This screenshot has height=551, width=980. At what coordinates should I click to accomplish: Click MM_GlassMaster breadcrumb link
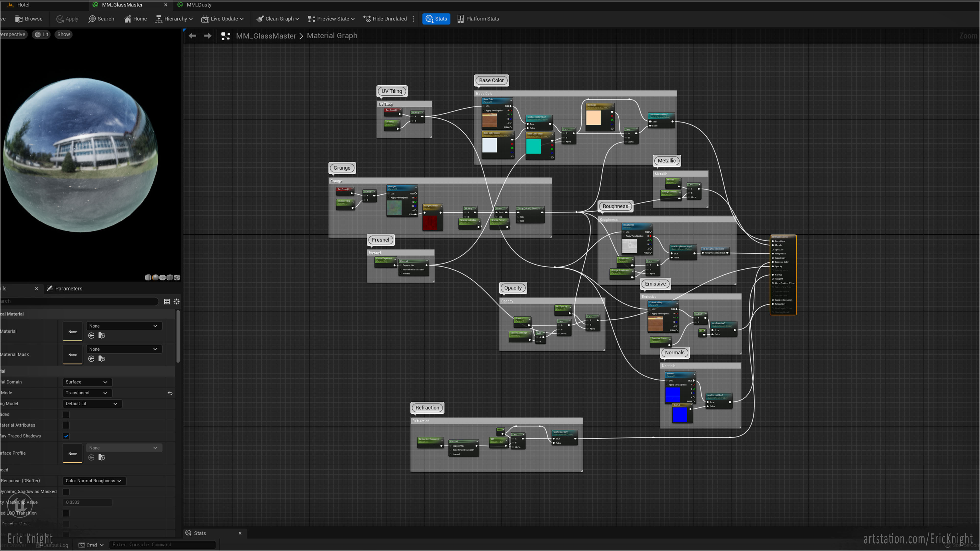pyautogui.click(x=266, y=36)
